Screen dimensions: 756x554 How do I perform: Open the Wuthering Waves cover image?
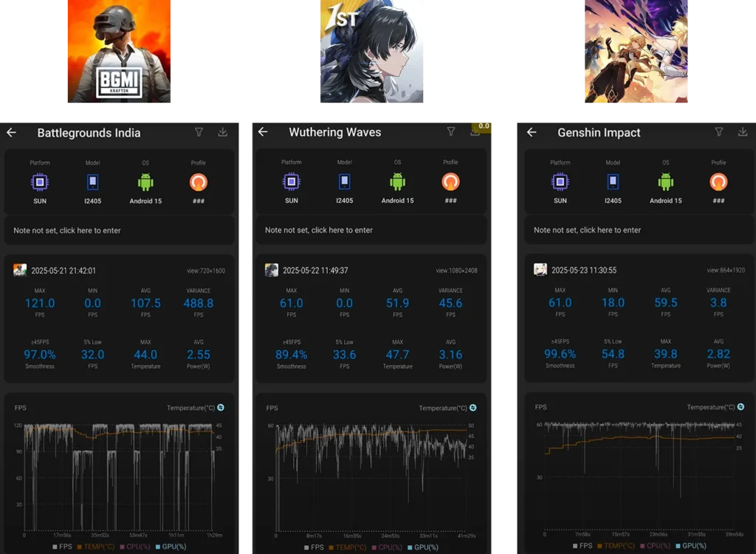click(x=372, y=51)
